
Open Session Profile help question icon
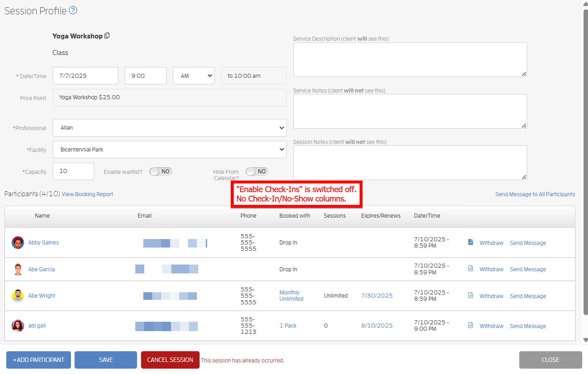coord(73,10)
